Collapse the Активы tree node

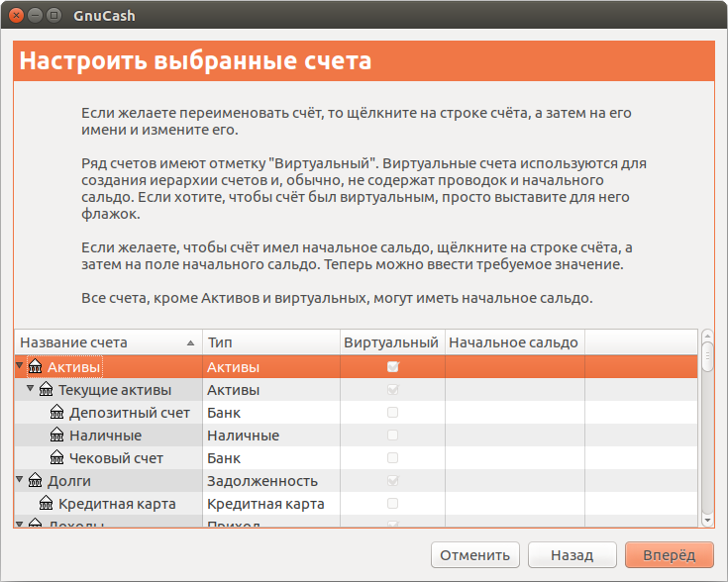point(20,365)
